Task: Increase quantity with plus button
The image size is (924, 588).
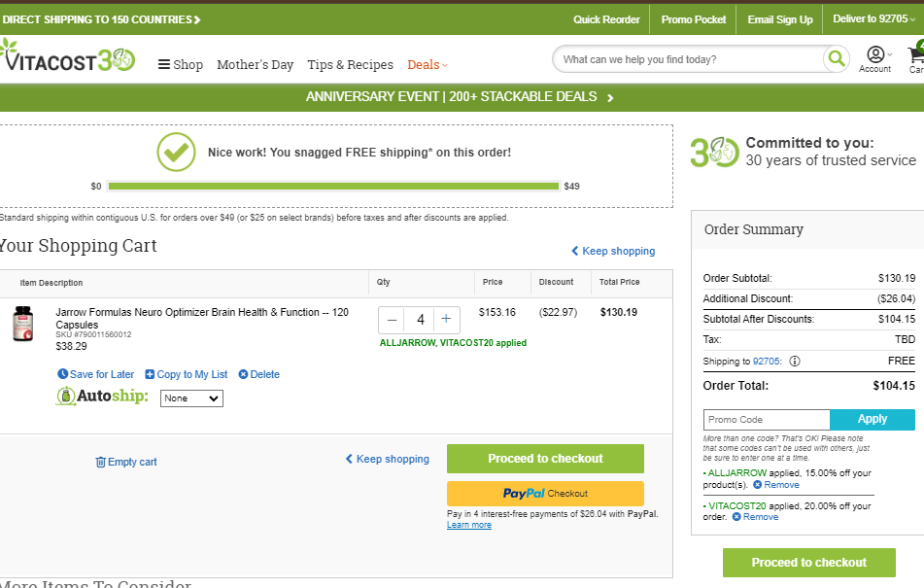Action: (x=447, y=320)
